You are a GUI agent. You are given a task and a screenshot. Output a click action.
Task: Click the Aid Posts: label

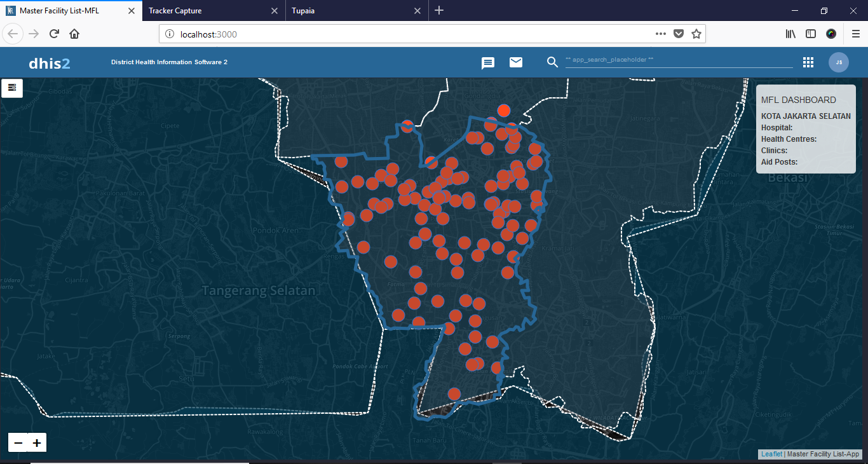[x=779, y=162]
